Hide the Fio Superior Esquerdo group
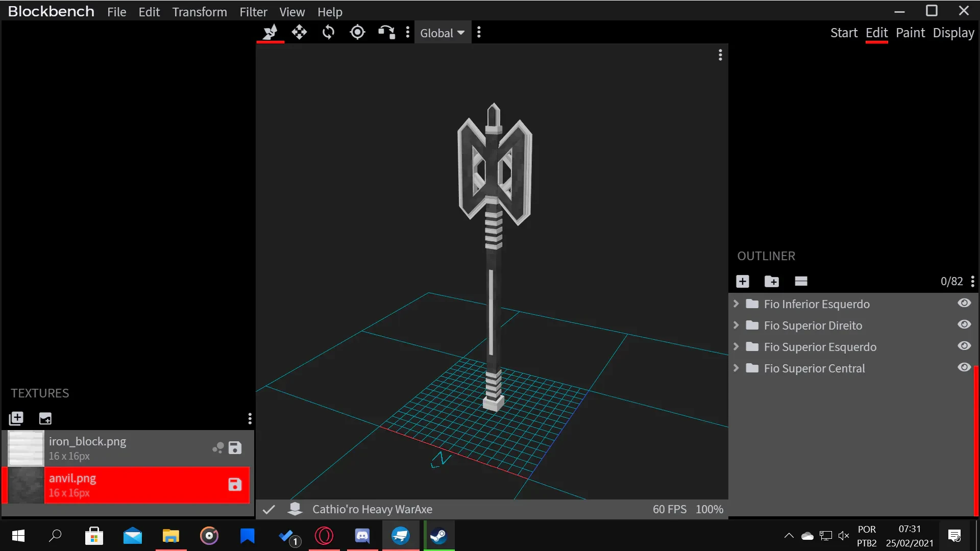The width and height of the screenshot is (980, 551). click(964, 346)
